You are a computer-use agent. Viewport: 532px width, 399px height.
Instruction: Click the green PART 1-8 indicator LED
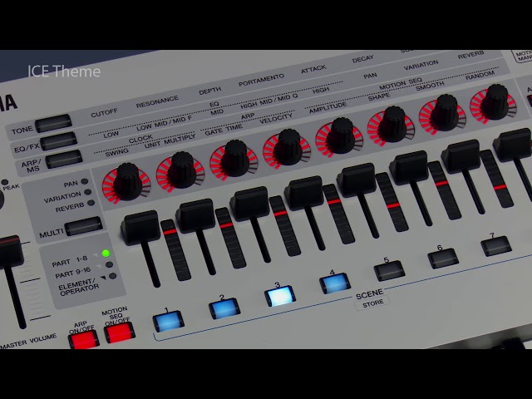pyautogui.click(x=106, y=253)
